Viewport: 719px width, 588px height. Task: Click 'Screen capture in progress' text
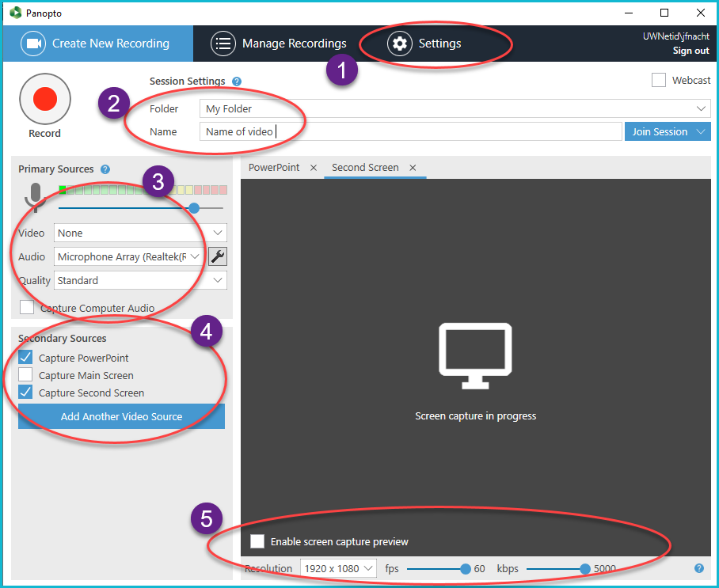pos(476,415)
